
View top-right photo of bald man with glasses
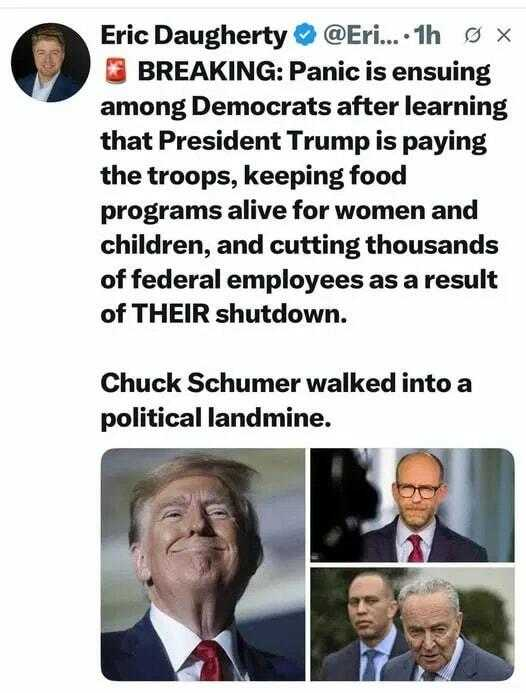(412, 505)
